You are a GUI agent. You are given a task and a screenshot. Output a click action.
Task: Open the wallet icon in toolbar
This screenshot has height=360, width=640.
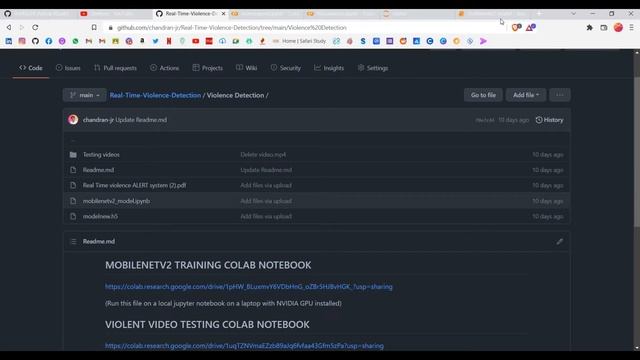[x=604, y=27]
